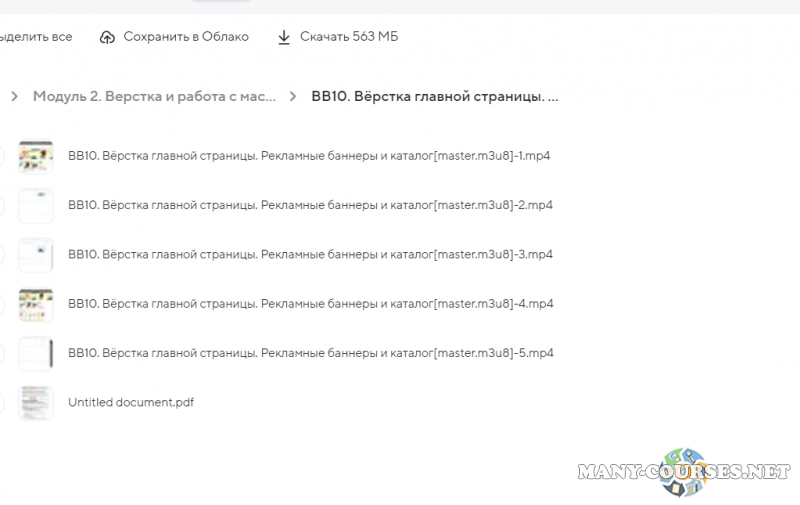Image resolution: width=800 pixels, height=505 pixels.
Task: Click the chevron before the Модуль 2 breadcrumb
Action: (15, 97)
